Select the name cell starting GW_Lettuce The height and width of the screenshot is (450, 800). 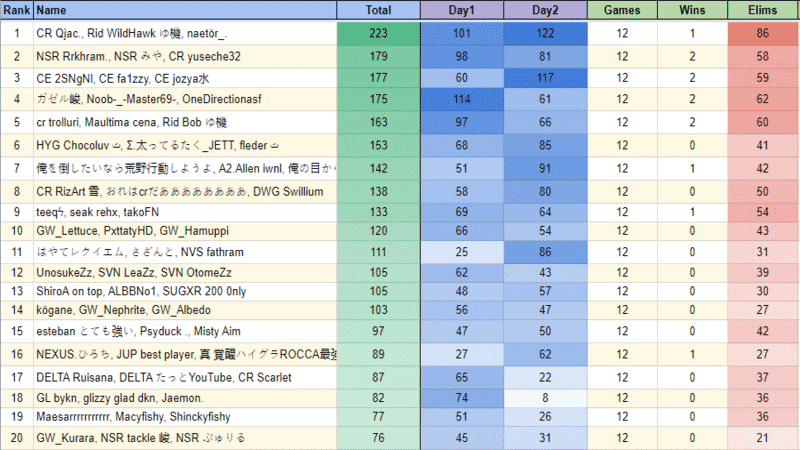click(185, 231)
